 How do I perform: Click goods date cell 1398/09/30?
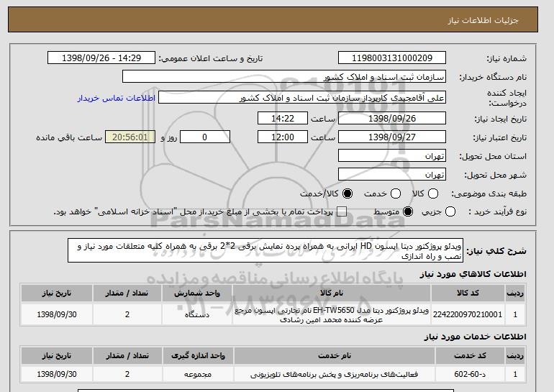57,314
